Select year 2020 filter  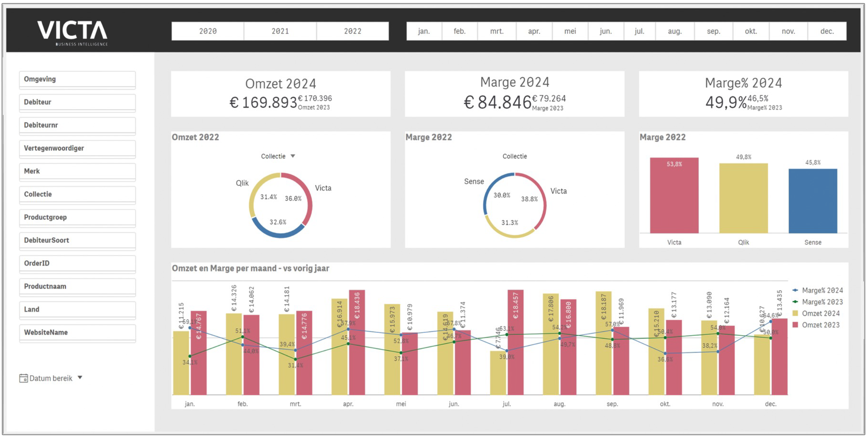click(208, 31)
